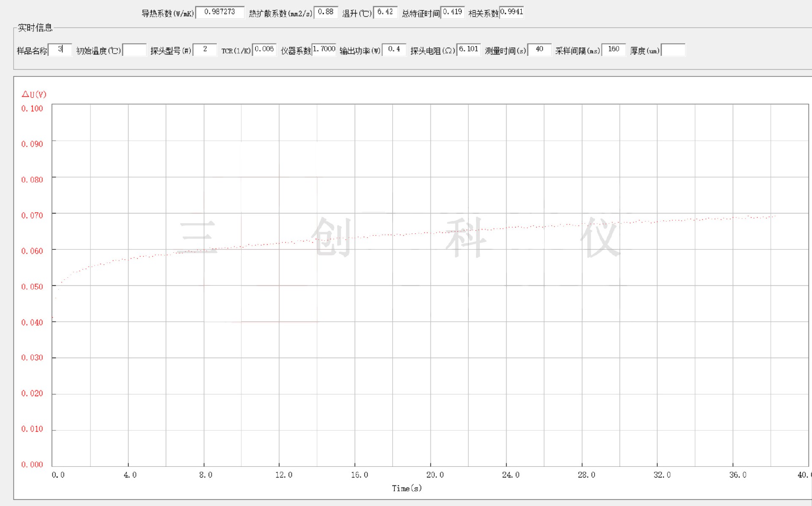Click the 相关系数 field showing 0.9941
The image size is (812, 506).
coord(512,12)
